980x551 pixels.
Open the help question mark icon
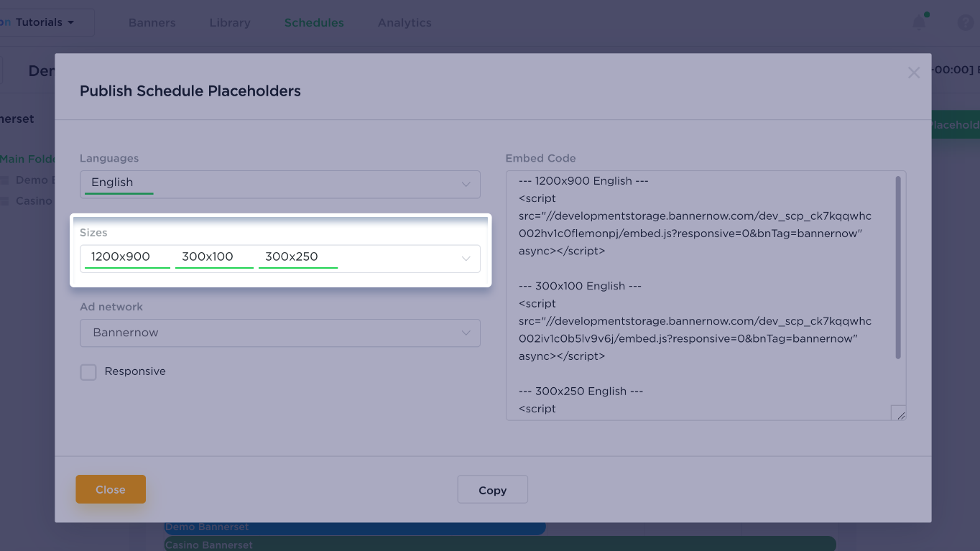pos(966,23)
